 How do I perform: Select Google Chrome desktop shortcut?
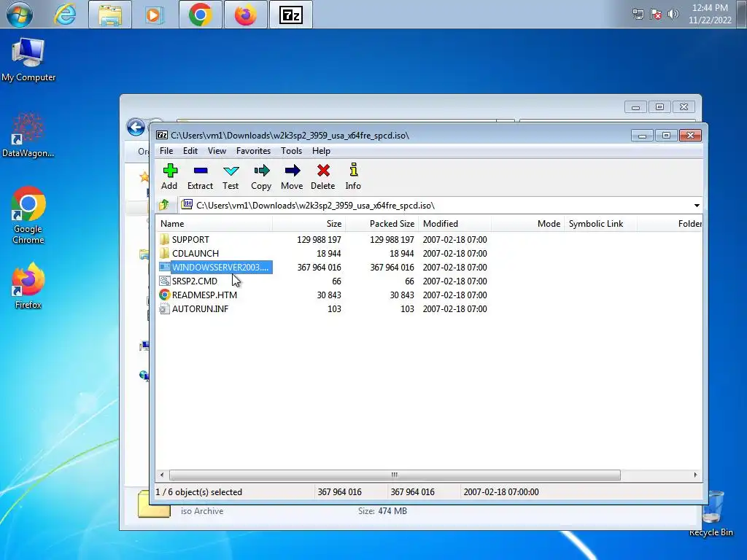pyautogui.click(x=28, y=215)
